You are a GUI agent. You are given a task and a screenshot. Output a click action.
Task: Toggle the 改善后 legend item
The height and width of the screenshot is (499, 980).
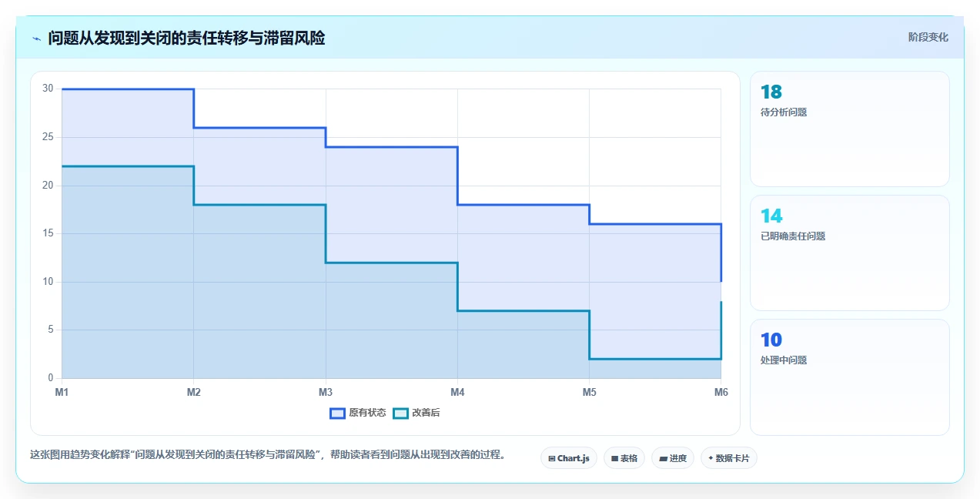(416, 413)
